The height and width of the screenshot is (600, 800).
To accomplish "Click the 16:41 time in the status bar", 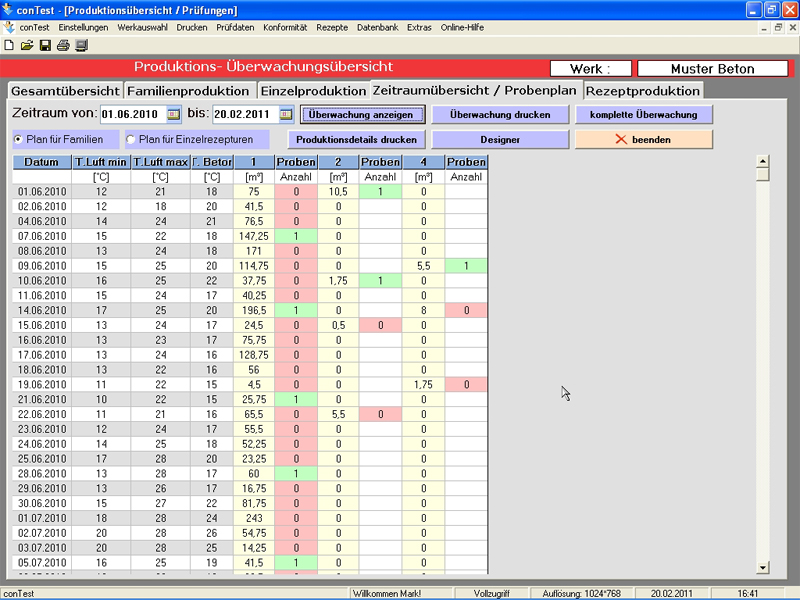I will pos(748,593).
